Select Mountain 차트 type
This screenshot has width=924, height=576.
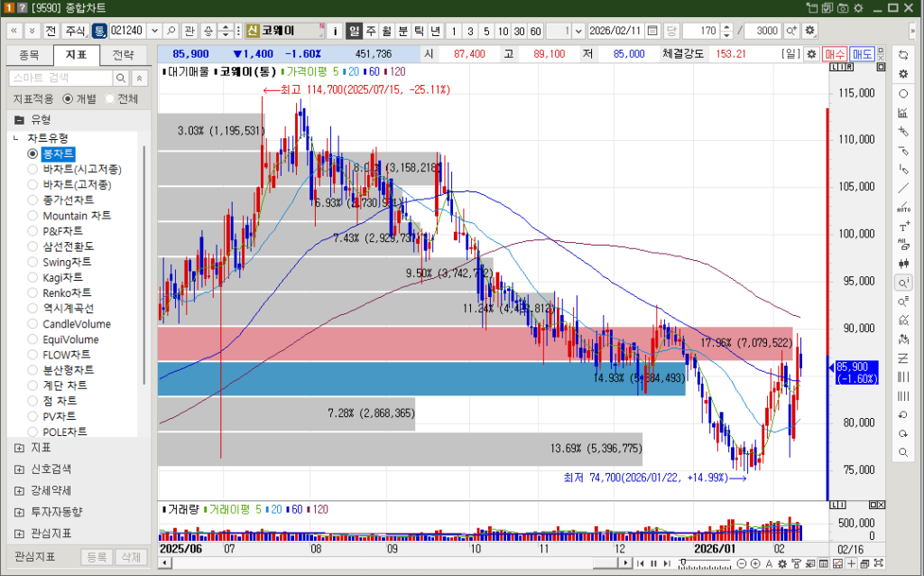(33, 216)
